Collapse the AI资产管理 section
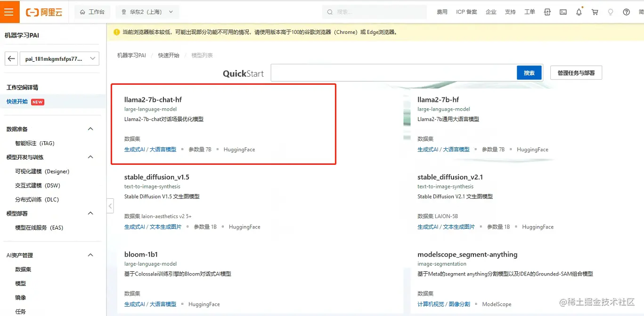Screen dimensions: 644x316 tap(91, 255)
